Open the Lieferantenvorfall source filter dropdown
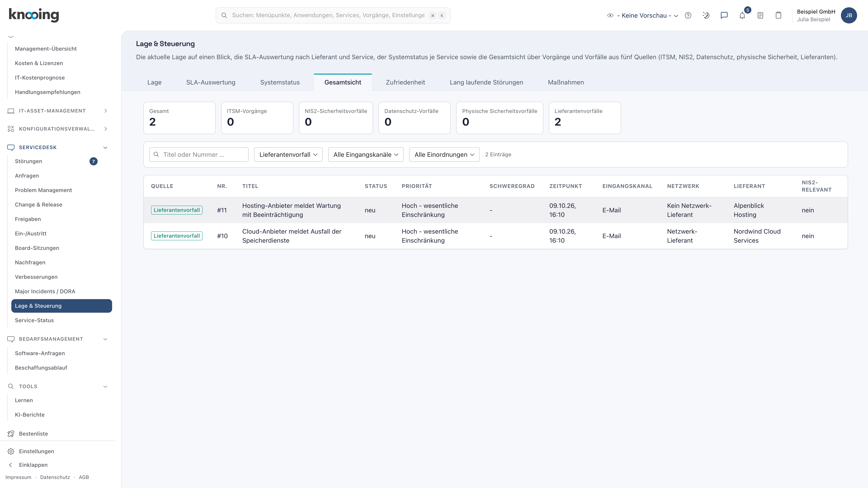 [288, 155]
